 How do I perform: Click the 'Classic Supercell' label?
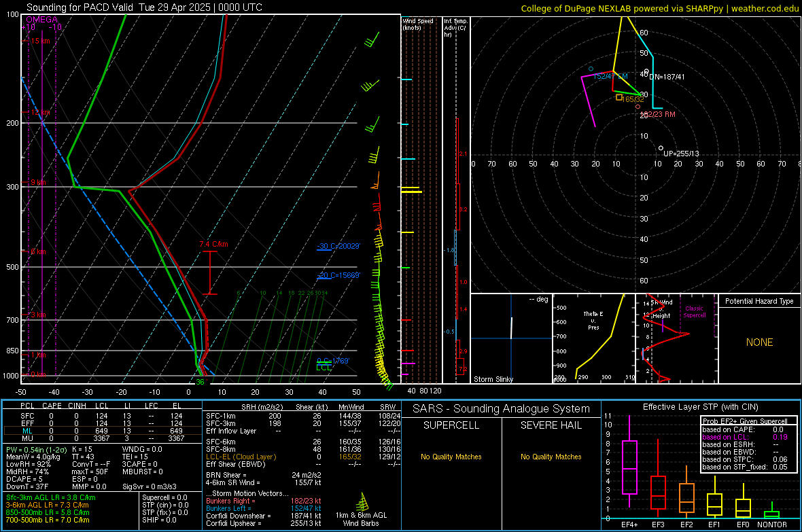point(695,312)
